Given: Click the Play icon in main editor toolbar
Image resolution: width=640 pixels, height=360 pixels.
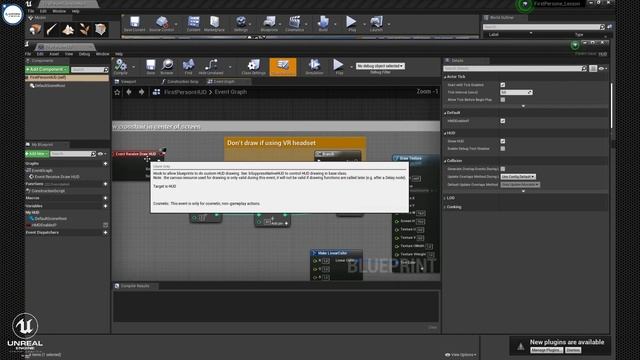Looking at the screenshot, I should coord(351,24).
